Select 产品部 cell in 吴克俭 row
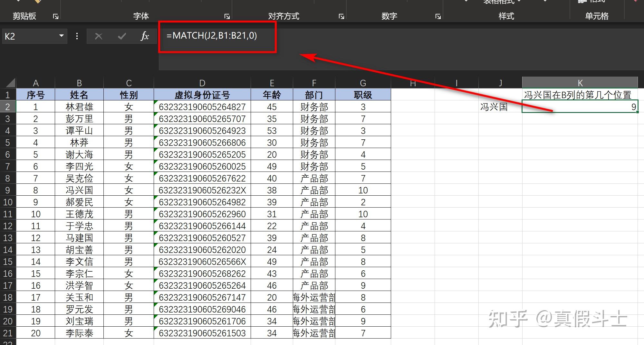Viewport: 644px width, 345px height. [x=314, y=178]
